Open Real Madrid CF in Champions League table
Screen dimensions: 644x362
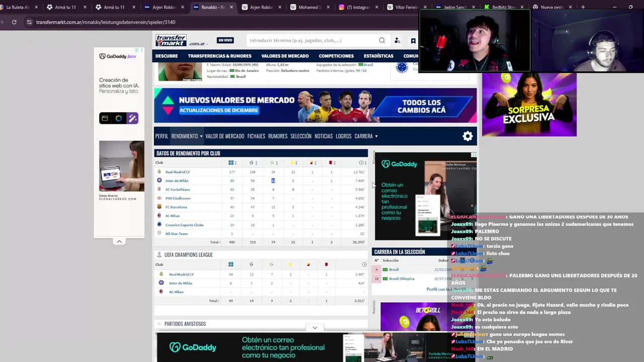pos(181,275)
